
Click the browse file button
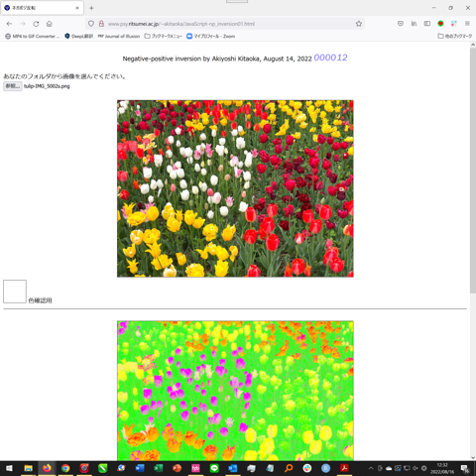click(13, 86)
